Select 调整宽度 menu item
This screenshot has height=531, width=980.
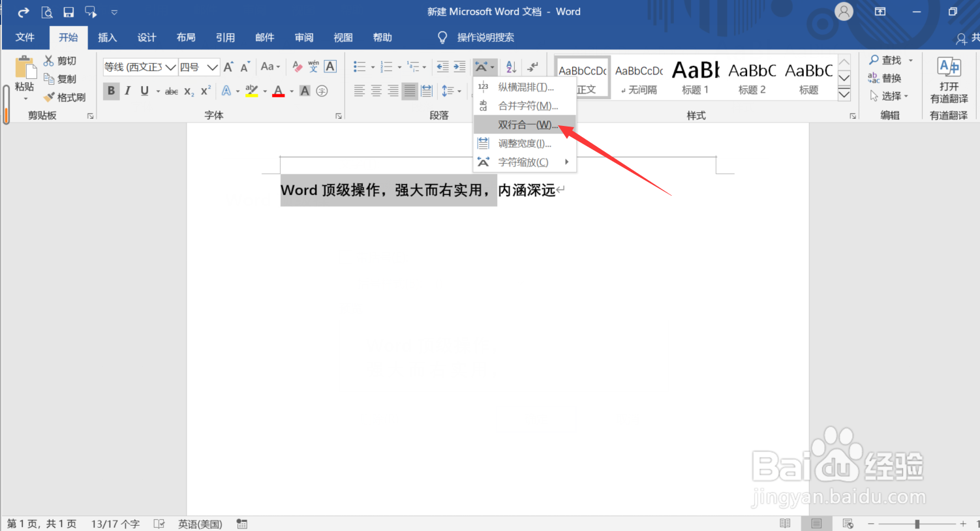(x=525, y=144)
